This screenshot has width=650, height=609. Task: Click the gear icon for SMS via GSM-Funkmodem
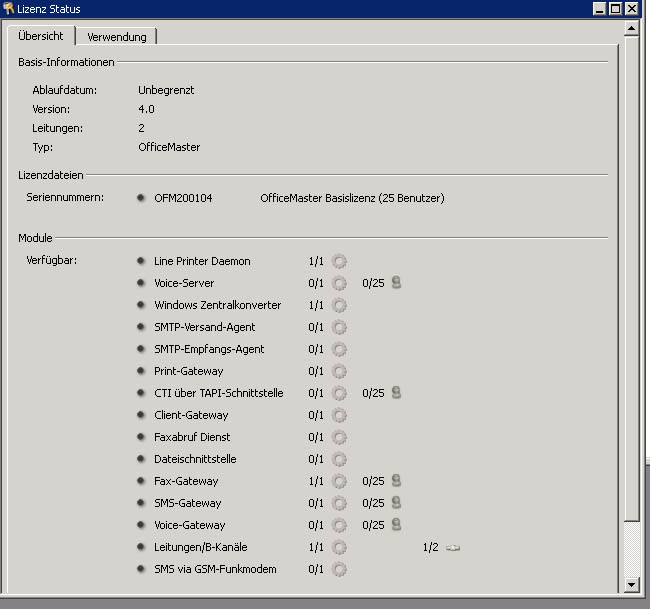coord(339,569)
